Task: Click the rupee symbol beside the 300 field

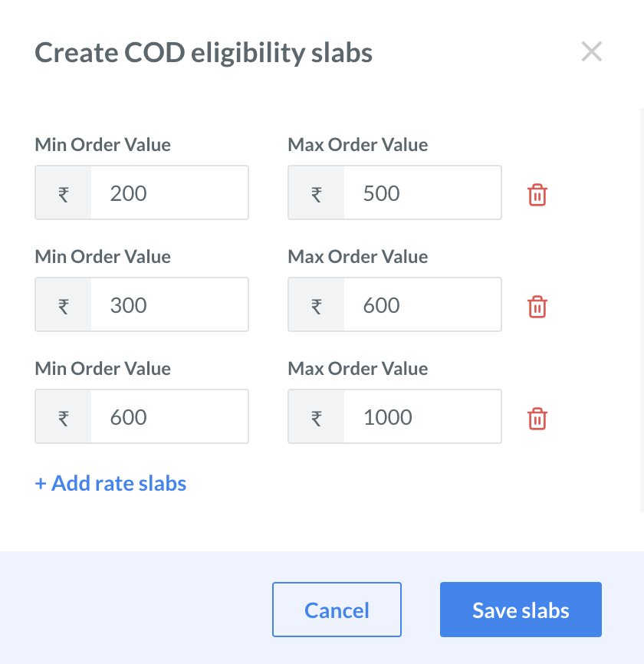Action: click(62, 304)
